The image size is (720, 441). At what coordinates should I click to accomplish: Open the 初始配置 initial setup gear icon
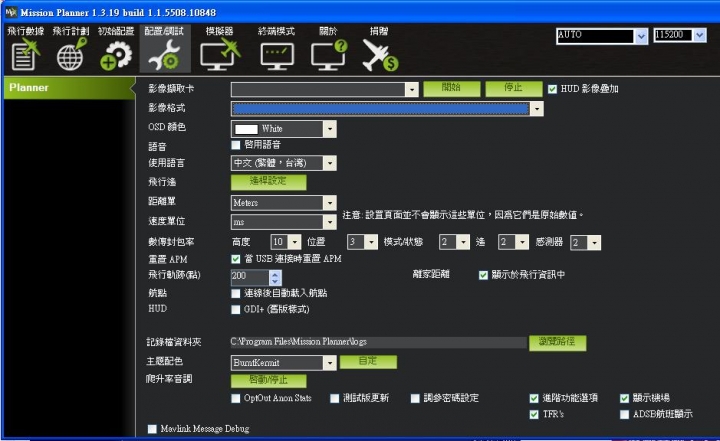(116, 49)
